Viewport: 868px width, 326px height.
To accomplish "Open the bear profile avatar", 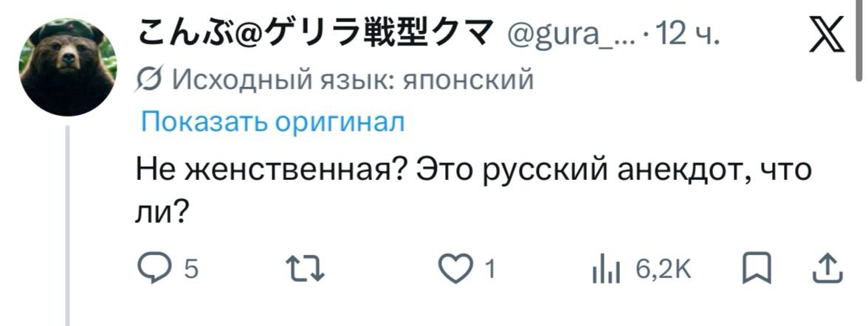I will pyautogui.click(x=67, y=66).
